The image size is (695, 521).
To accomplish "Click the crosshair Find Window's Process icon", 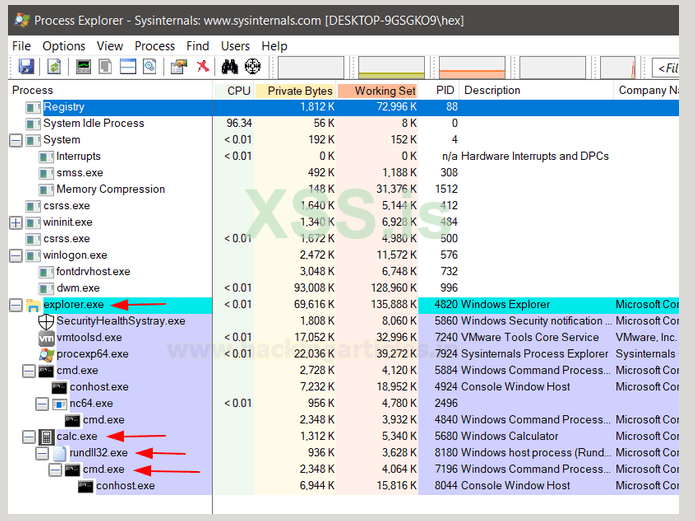I will click(252, 67).
